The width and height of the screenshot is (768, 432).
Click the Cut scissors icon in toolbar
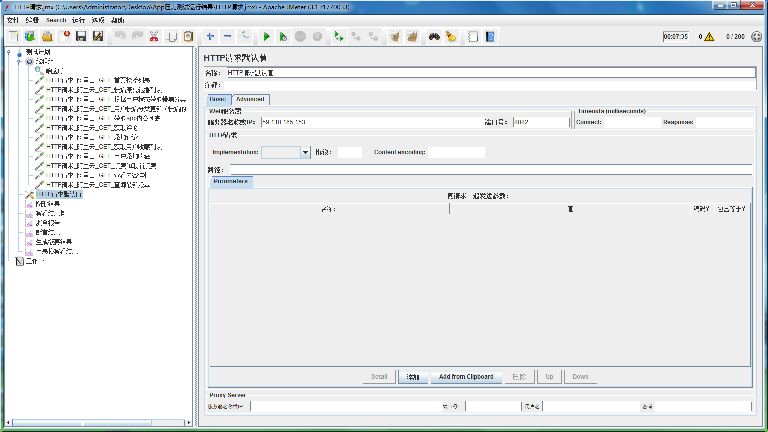point(154,37)
